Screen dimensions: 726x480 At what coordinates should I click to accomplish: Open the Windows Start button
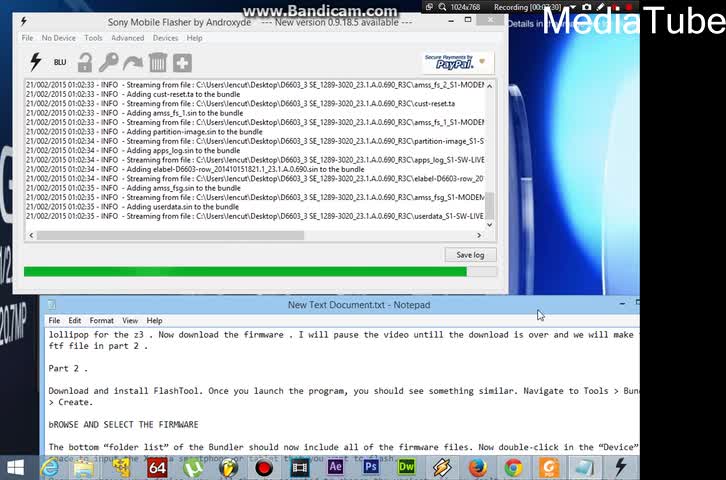(15, 468)
